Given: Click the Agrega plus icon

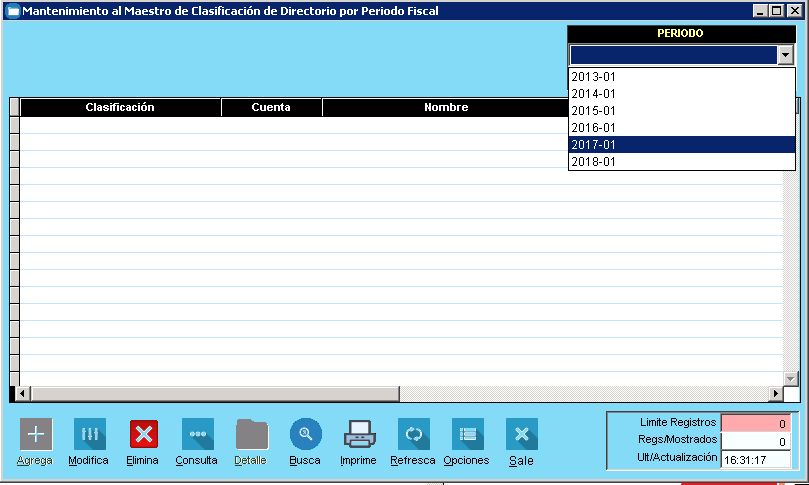Looking at the screenshot, I should click(36, 434).
